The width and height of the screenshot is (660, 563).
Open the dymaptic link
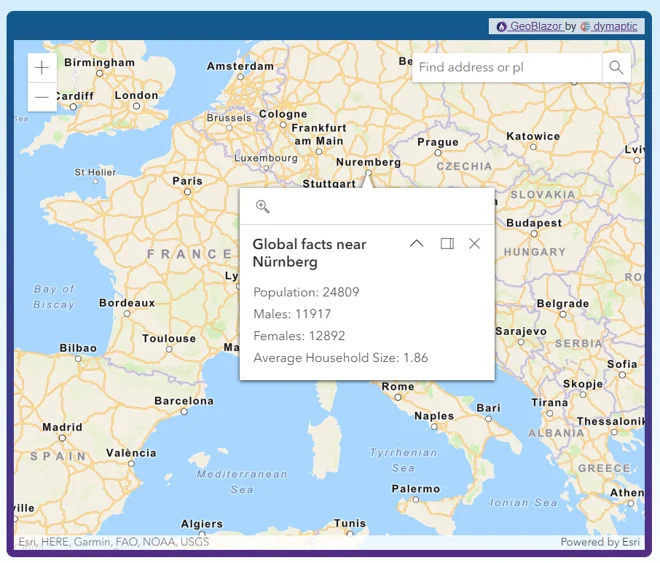pos(609,26)
